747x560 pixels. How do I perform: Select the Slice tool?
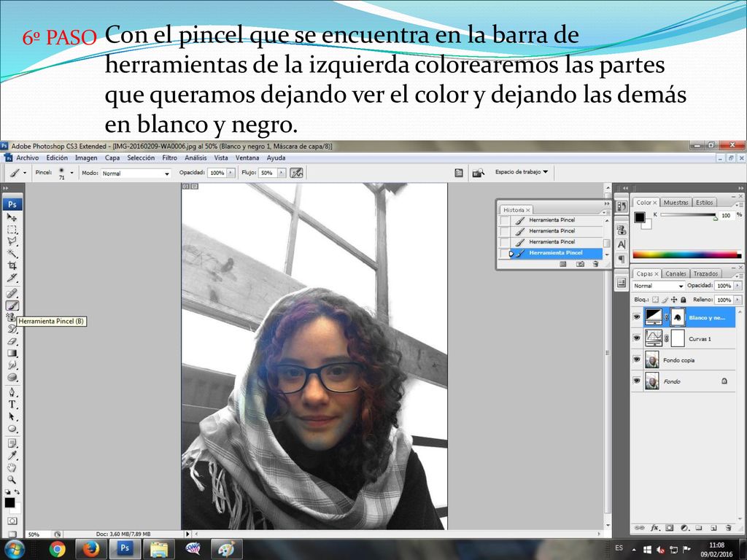click(x=12, y=277)
